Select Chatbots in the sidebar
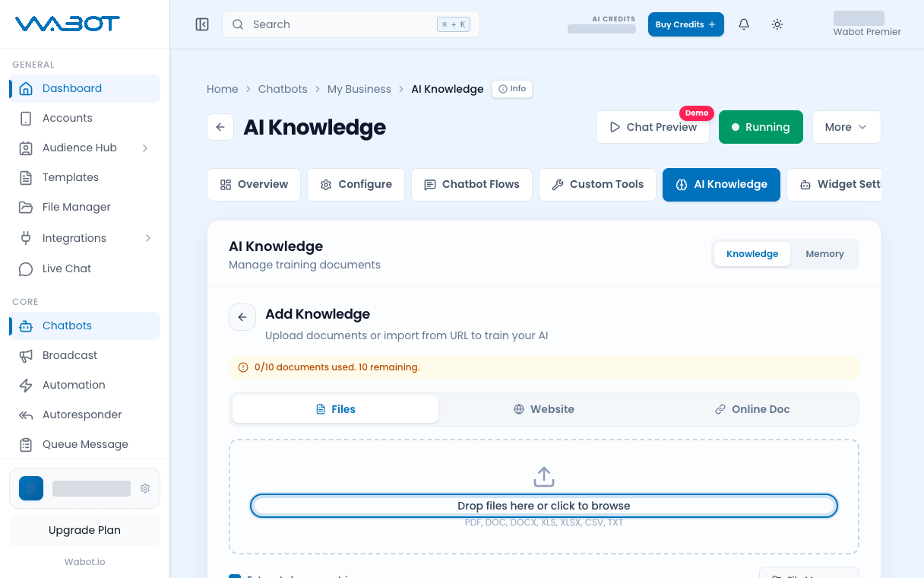This screenshot has width=924, height=578. point(84,326)
